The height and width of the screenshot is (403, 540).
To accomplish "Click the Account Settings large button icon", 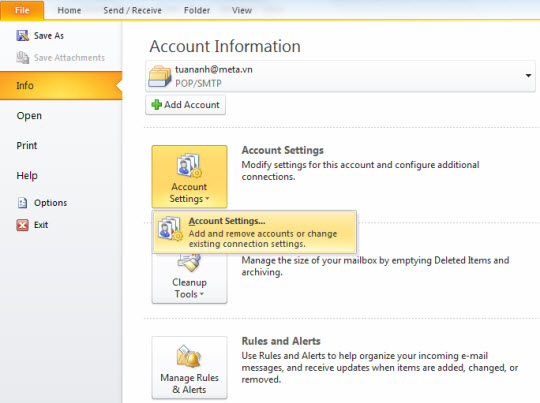I will [189, 166].
